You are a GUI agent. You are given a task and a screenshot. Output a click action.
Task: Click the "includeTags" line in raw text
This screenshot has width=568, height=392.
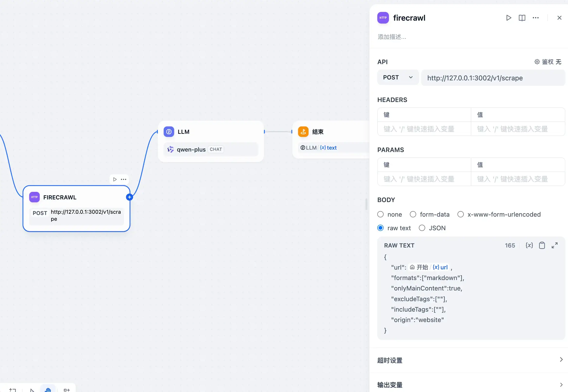point(418,309)
